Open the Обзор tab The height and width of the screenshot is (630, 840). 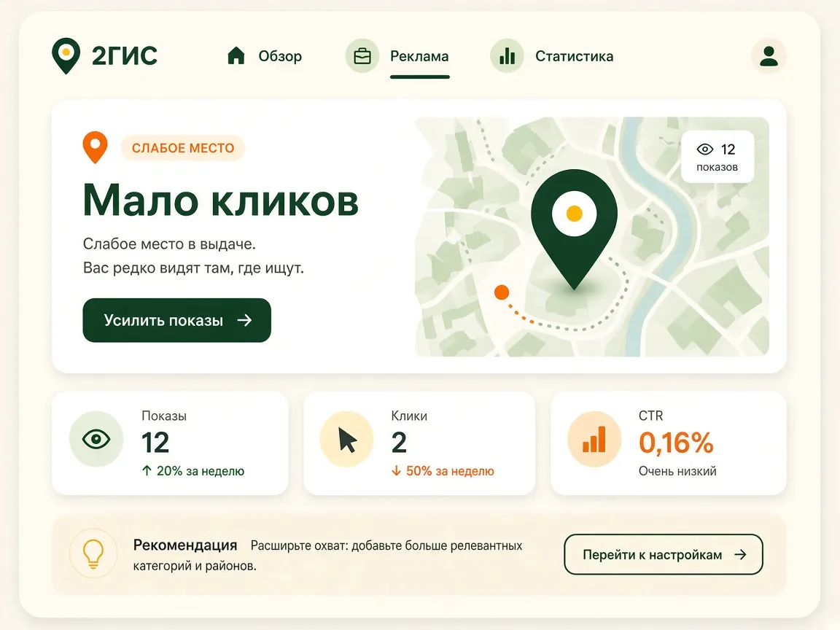(x=280, y=56)
